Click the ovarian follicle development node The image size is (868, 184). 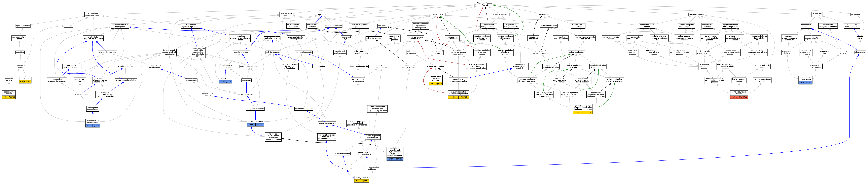93,121
